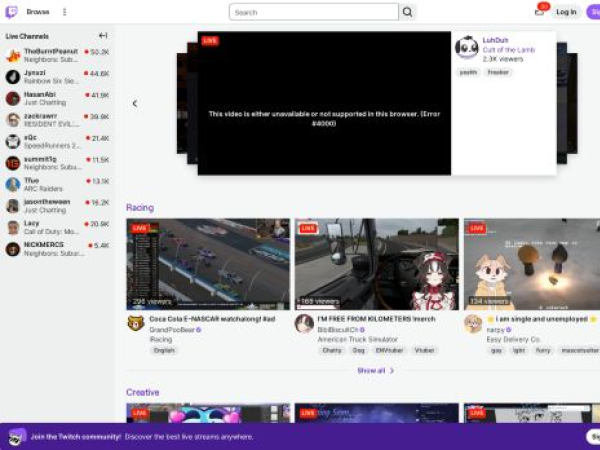This screenshot has width=600, height=450.
Task: Open GrandPooBear bear avatar
Action: pos(135,323)
